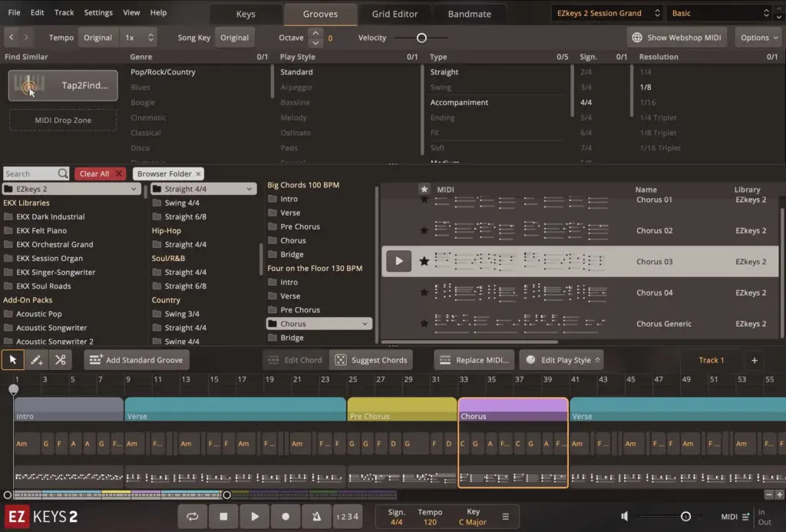The image size is (786, 532).
Task: Click the Tap2Find piano icon
Action: (x=31, y=84)
